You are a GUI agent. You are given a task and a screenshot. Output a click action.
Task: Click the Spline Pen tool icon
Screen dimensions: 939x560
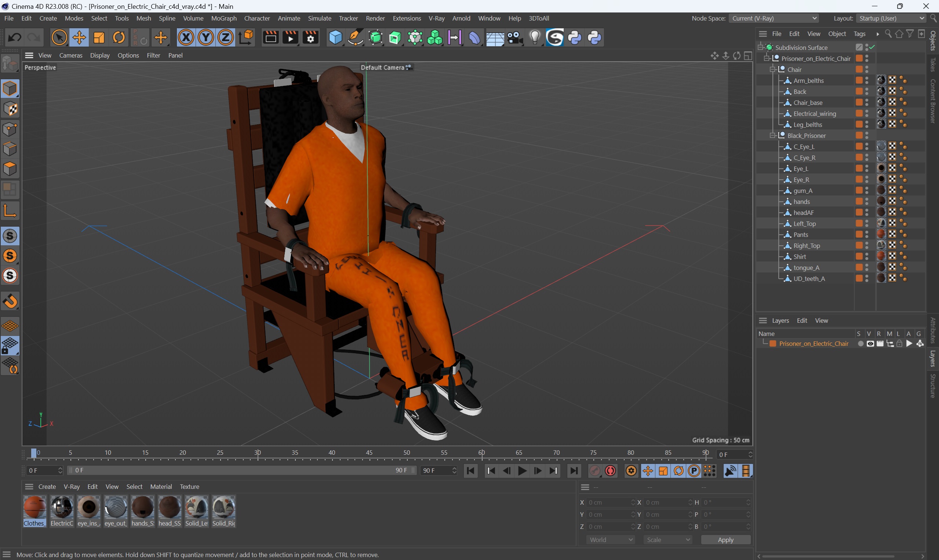click(355, 37)
